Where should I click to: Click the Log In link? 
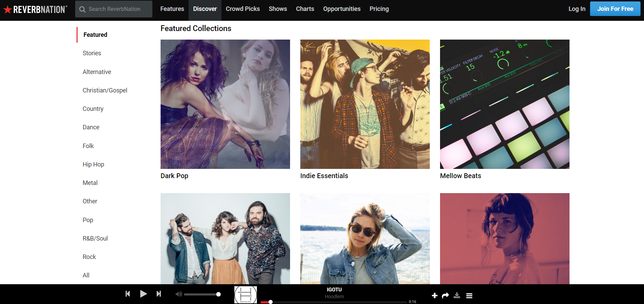click(577, 9)
